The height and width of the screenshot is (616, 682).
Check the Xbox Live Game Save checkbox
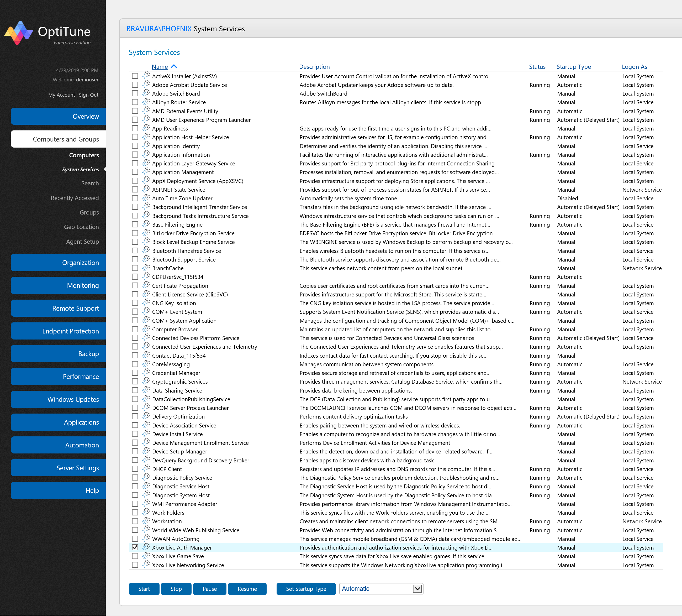[135, 556]
